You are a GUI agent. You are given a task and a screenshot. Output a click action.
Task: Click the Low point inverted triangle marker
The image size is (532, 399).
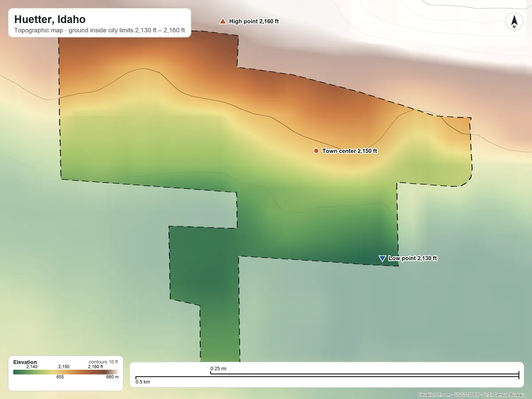tap(382, 258)
